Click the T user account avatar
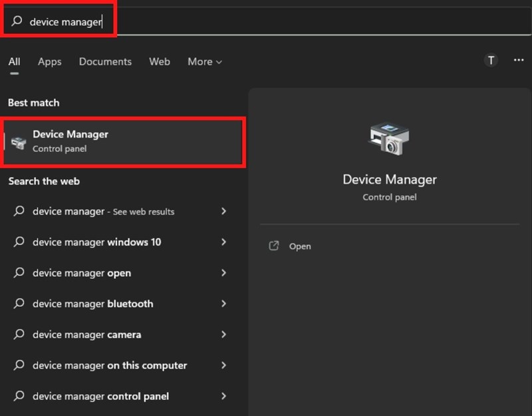The width and height of the screenshot is (532, 416). click(x=491, y=61)
